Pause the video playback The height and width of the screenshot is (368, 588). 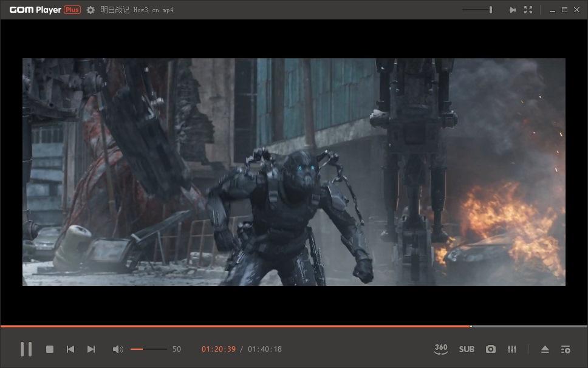click(x=26, y=349)
